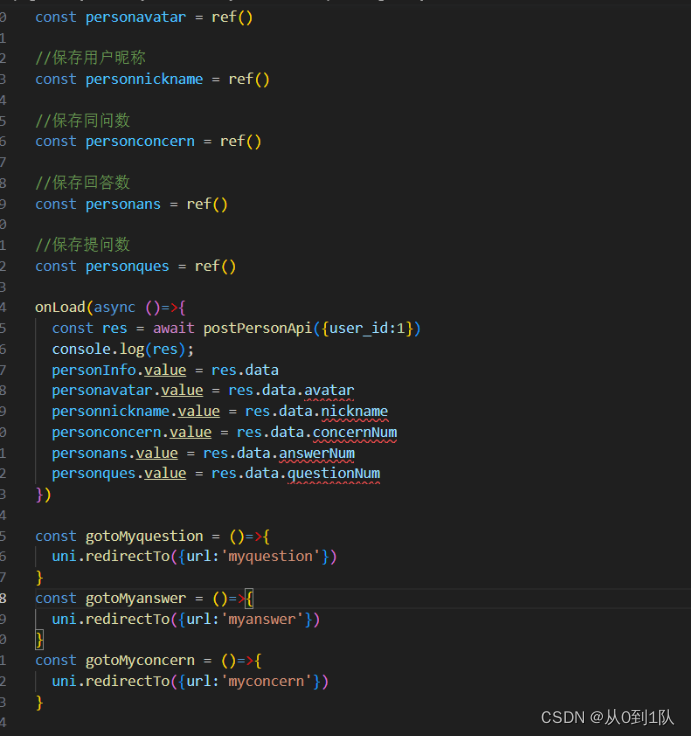Viewport: 691px width, 736px height.
Task: Click the underlined questionNum property
Action: [334, 474]
